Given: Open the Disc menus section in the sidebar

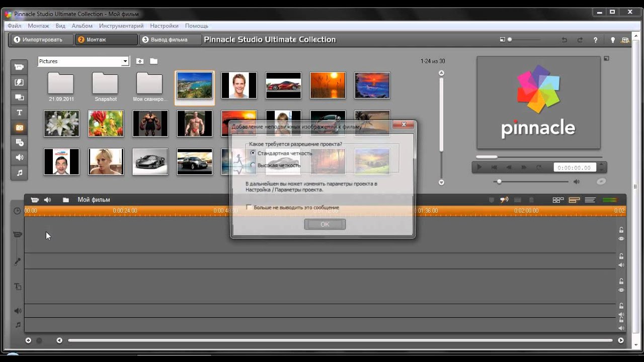Looking at the screenshot, I should pos(19,142).
